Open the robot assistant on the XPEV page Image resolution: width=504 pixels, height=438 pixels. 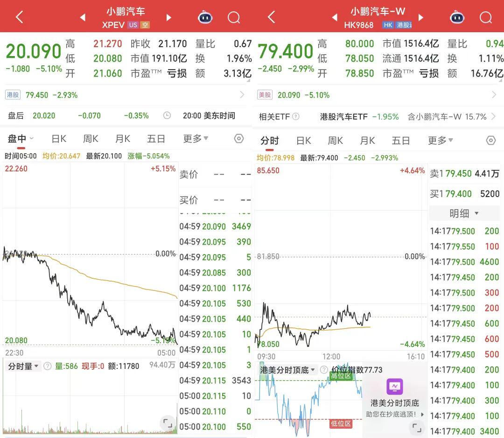point(205,18)
